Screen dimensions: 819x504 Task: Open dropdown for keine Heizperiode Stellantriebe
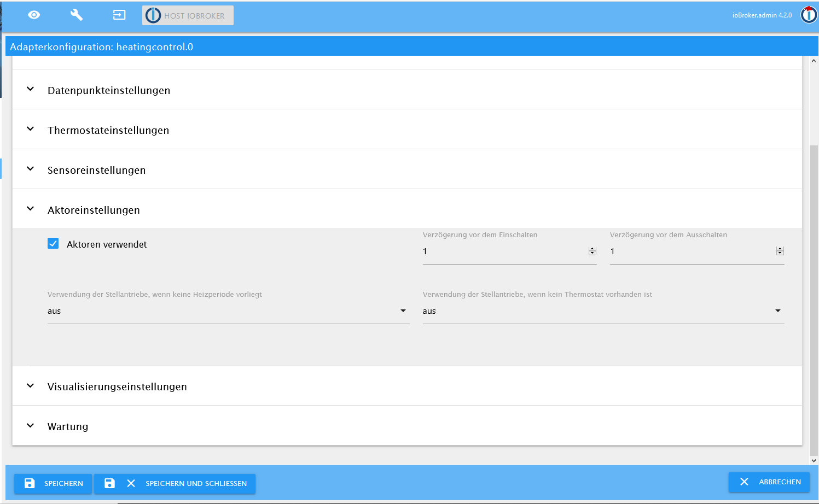pos(228,311)
